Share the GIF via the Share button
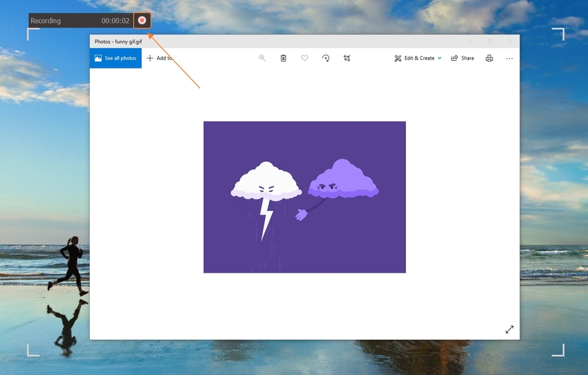The image size is (588, 375). (x=463, y=58)
